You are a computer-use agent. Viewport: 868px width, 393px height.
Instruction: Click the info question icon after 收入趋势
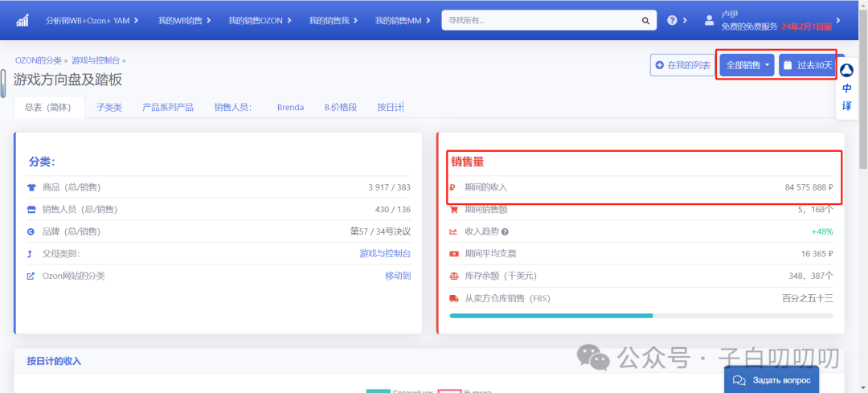505,232
